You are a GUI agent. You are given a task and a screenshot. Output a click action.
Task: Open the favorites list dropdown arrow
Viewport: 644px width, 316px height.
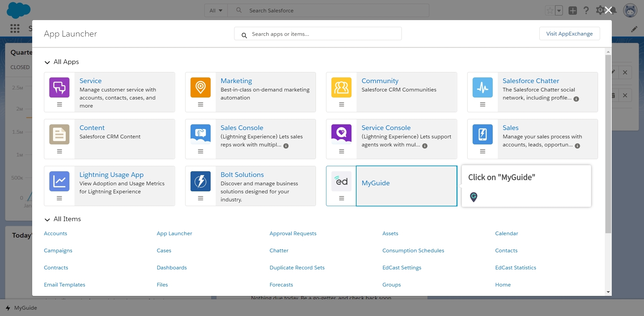[x=559, y=10]
